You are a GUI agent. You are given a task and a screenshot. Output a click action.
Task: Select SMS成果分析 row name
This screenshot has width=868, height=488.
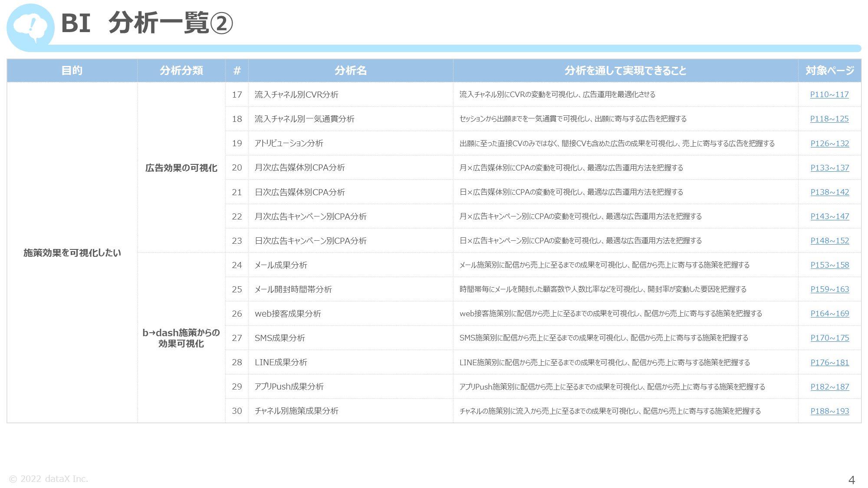280,338
